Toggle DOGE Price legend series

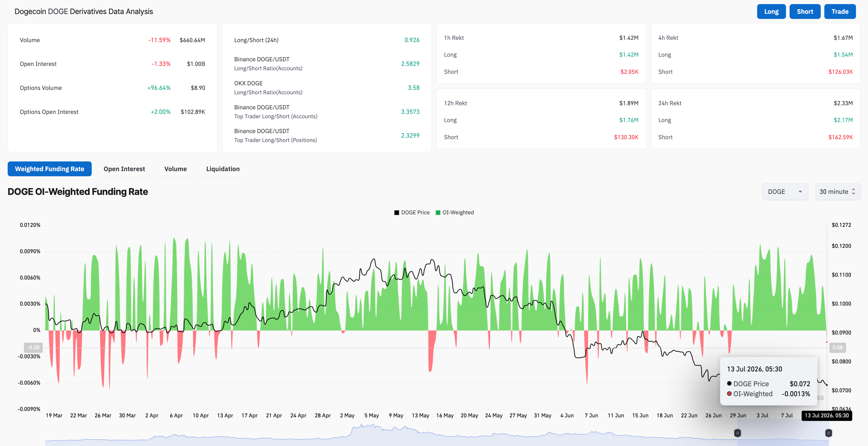click(x=412, y=213)
